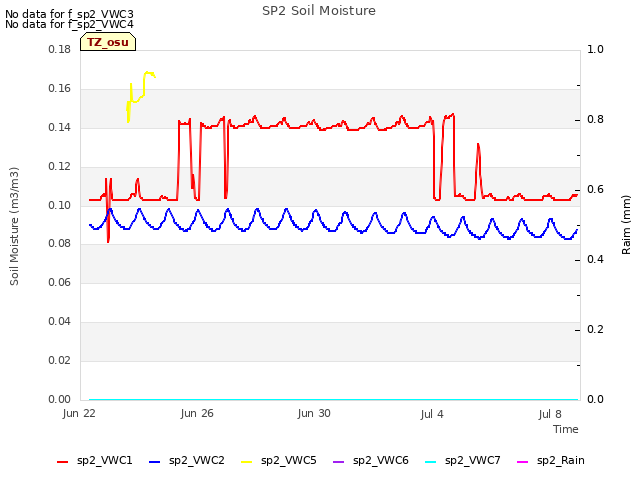Click the 0.02 left axis value
This screenshot has height=480, width=640.
coord(60,360)
